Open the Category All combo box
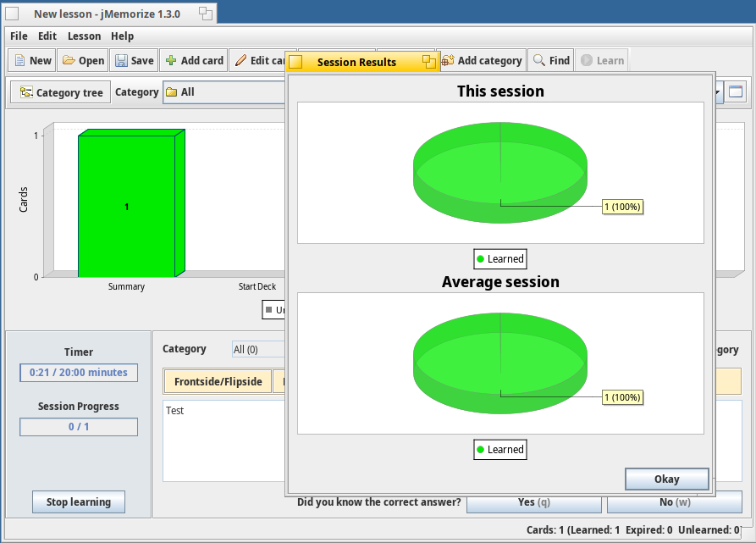Image resolution: width=756 pixels, height=543 pixels. (224, 92)
